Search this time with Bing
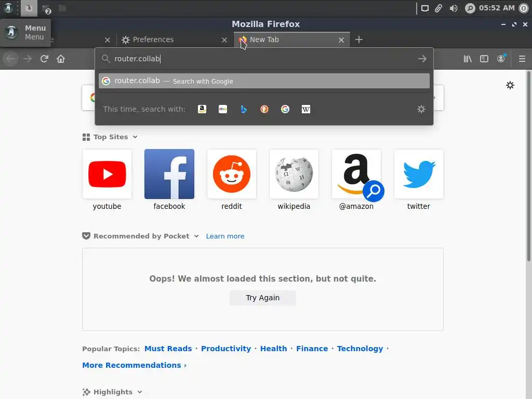This screenshot has width=532, height=399. click(244, 109)
